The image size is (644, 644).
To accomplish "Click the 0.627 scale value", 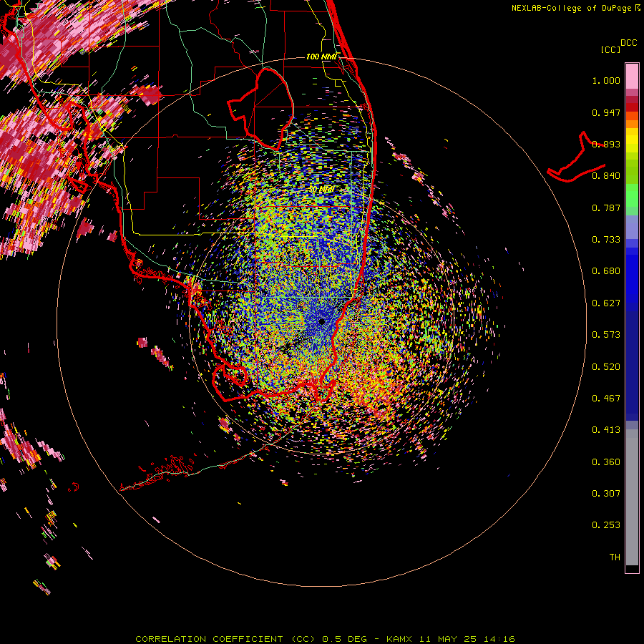I will tap(606, 303).
